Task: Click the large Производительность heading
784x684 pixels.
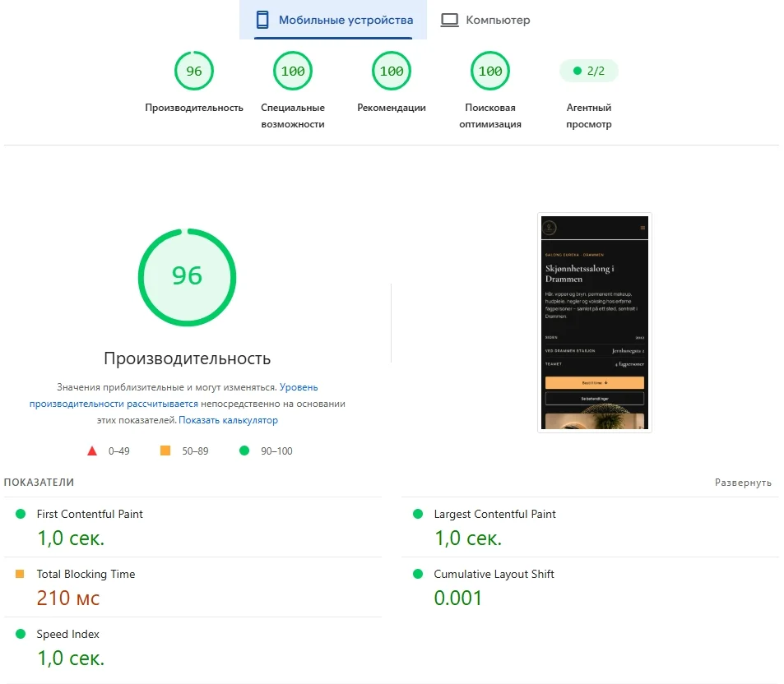Action: coord(187,358)
